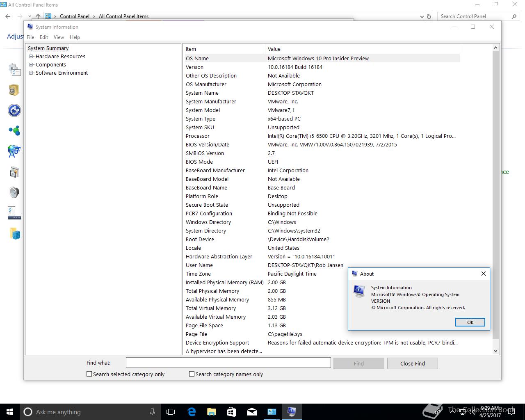
Task: Check 'Search category names only'
Action: tap(192, 374)
